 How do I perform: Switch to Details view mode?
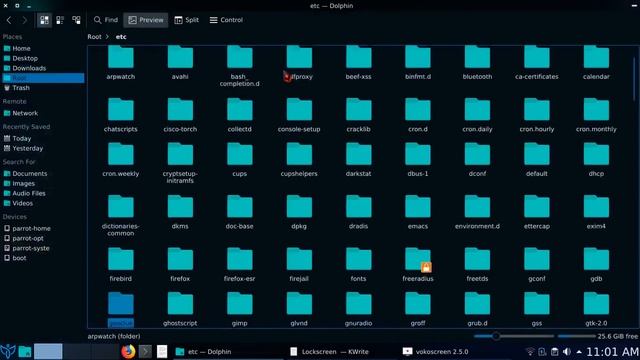click(x=76, y=20)
